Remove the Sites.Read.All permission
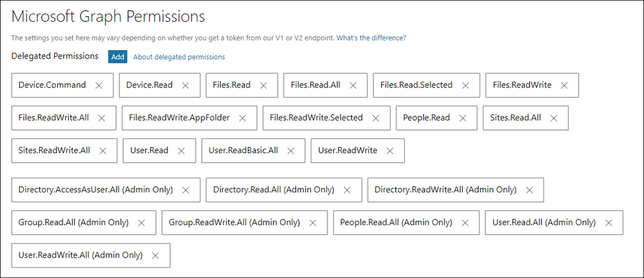This screenshot has height=278, width=644. tap(554, 118)
